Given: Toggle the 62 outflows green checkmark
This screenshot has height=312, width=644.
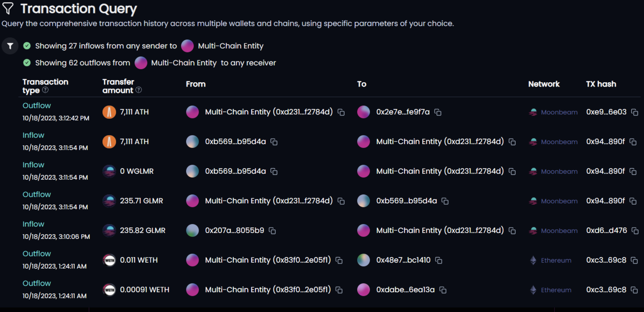Looking at the screenshot, I should pyautogui.click(x=27, y=63).
